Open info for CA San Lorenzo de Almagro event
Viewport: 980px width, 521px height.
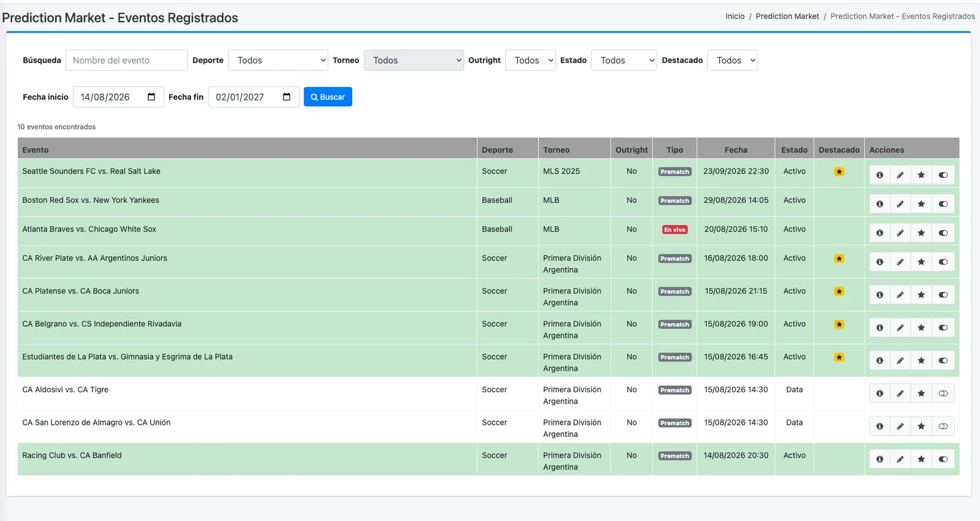pos(880,426)
